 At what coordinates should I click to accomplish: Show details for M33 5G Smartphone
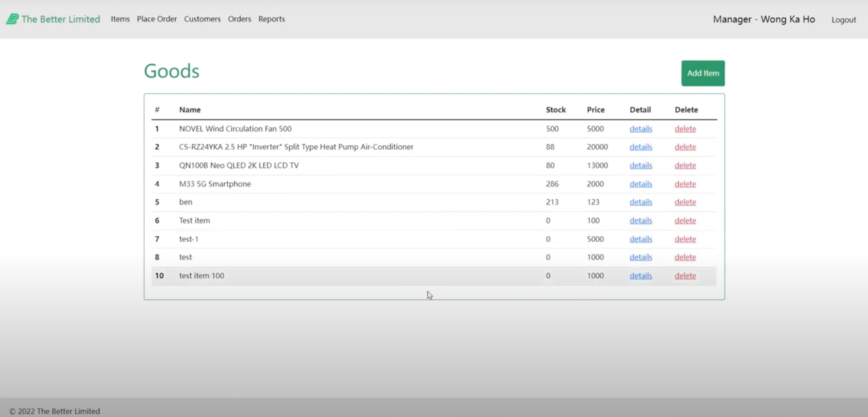point(640,184)
